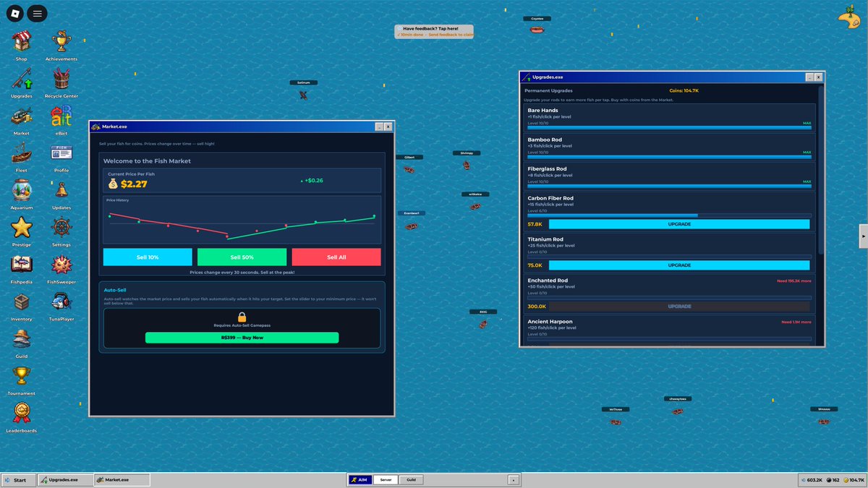
Task: Click the +$0.26 price change indicator
Action: point(312,181)
